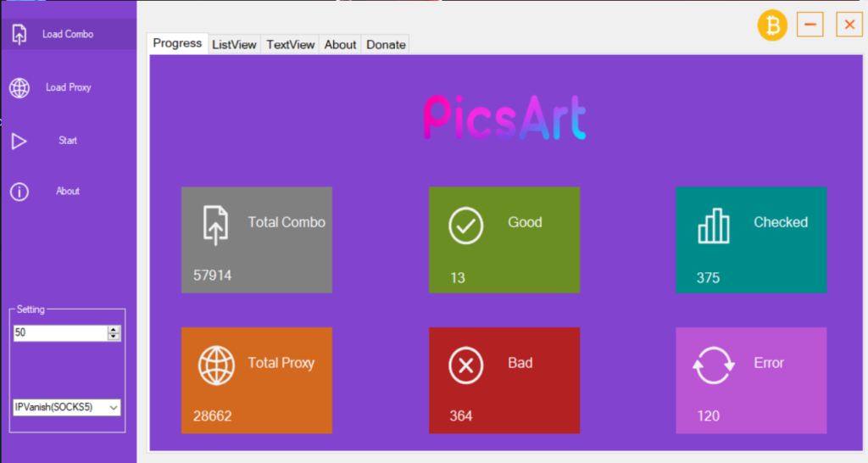Screen dimensions: 868x463
Task: Click the Load Proxy globe icon in sidebar
Action: pos(19,87)
